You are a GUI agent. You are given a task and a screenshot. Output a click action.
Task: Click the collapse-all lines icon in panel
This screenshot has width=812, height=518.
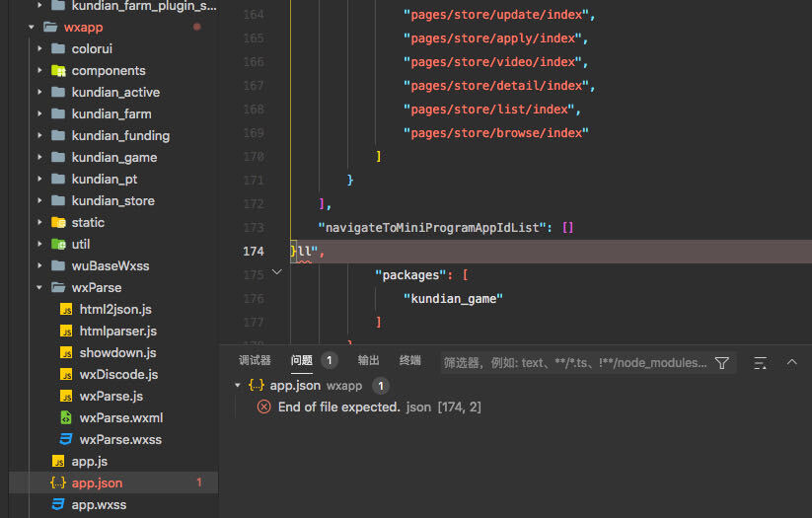coord(760,363)
